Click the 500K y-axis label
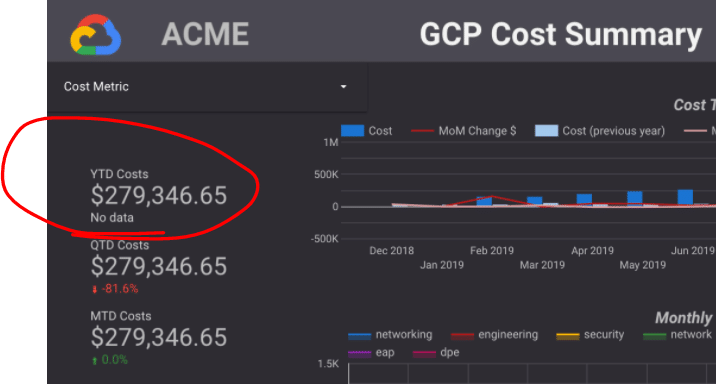This screenshot has width=716, height=384. point(326,174)
